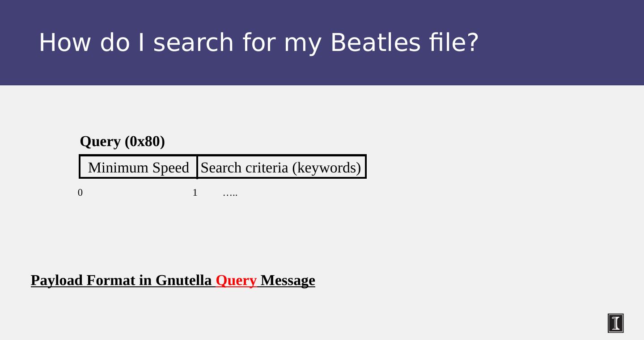Select the slide title about the Beatles file

click(258, 43)
